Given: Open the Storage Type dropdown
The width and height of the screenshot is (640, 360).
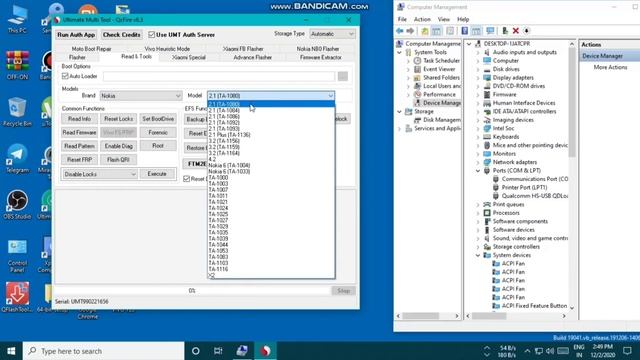Looking at the screenshot, I should click(332, 34).
